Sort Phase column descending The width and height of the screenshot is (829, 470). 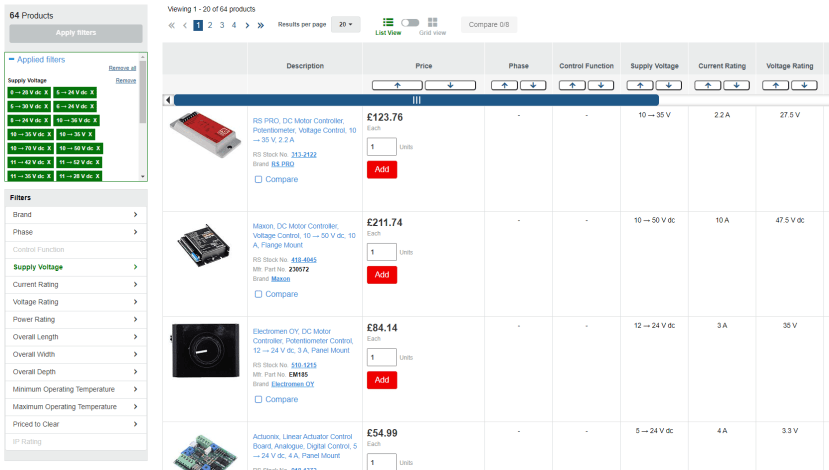[x=533, y=85]
